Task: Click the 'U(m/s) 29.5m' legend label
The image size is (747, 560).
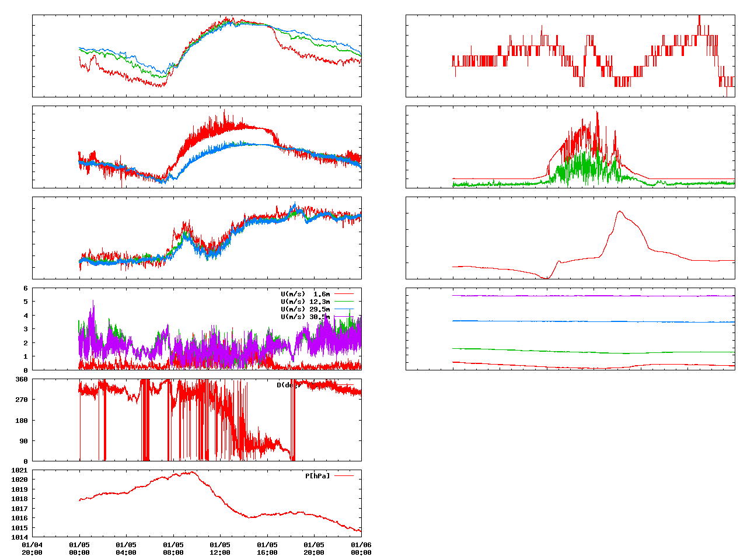Action: point(305,309)
